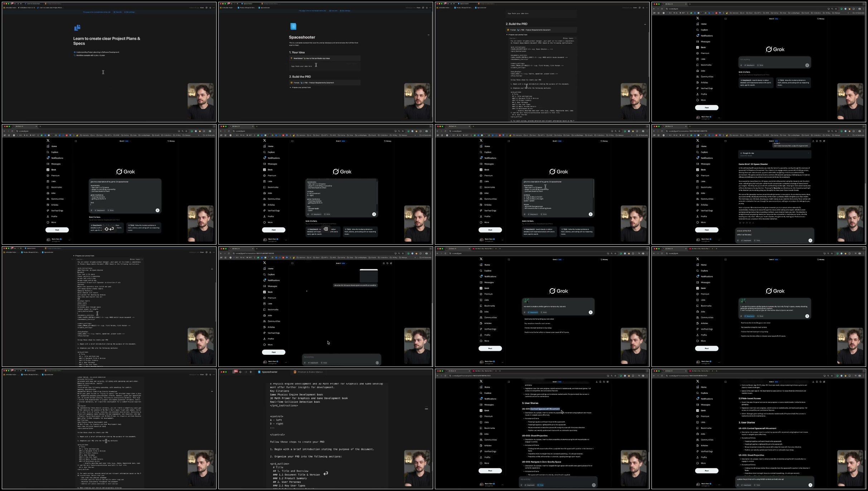Click the blue page icon above 'Learn to create clear Project Plans'

click(77, 28)
